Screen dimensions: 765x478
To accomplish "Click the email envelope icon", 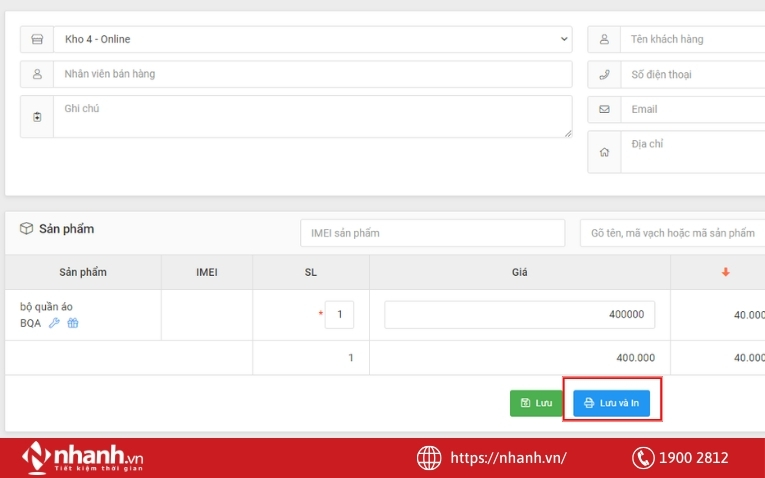I will click(604, 109).
